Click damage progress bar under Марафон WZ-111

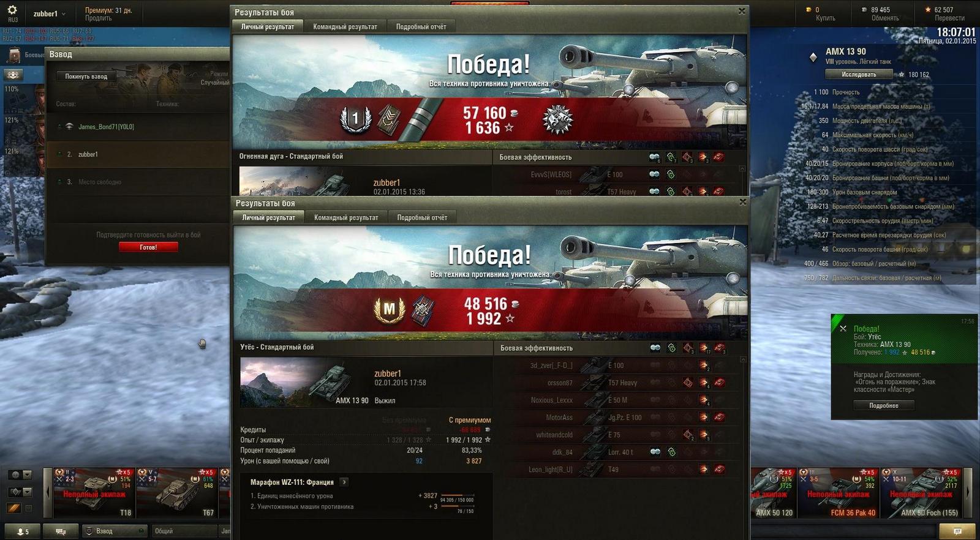(457, 495)
